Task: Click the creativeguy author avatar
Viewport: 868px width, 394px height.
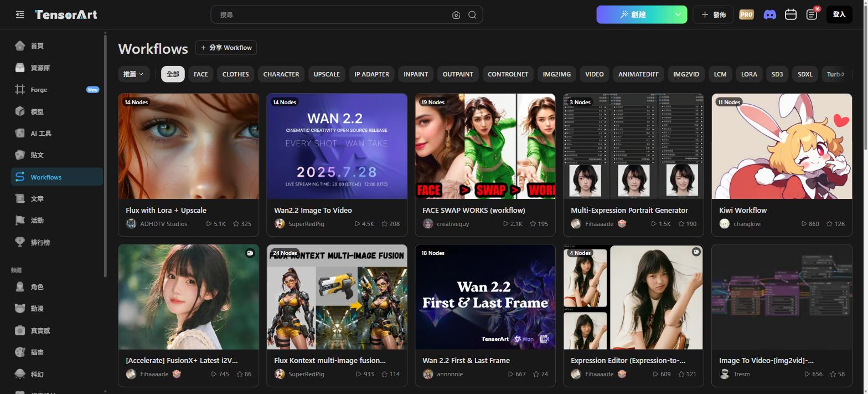Action: click(x=428, y=224)
